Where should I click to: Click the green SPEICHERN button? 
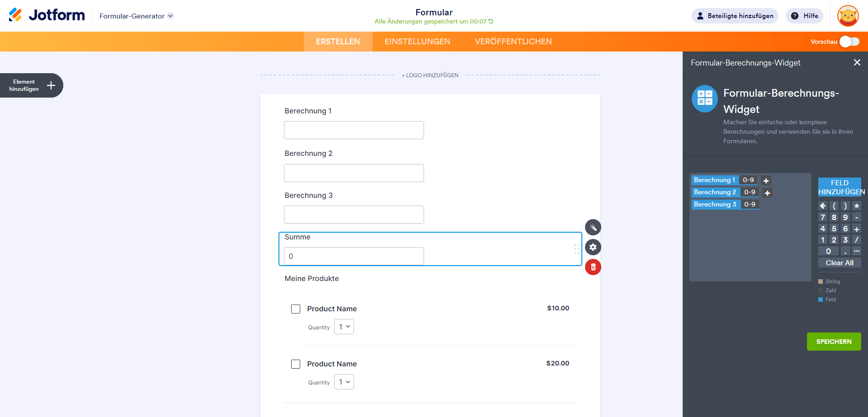pos(834,342)
